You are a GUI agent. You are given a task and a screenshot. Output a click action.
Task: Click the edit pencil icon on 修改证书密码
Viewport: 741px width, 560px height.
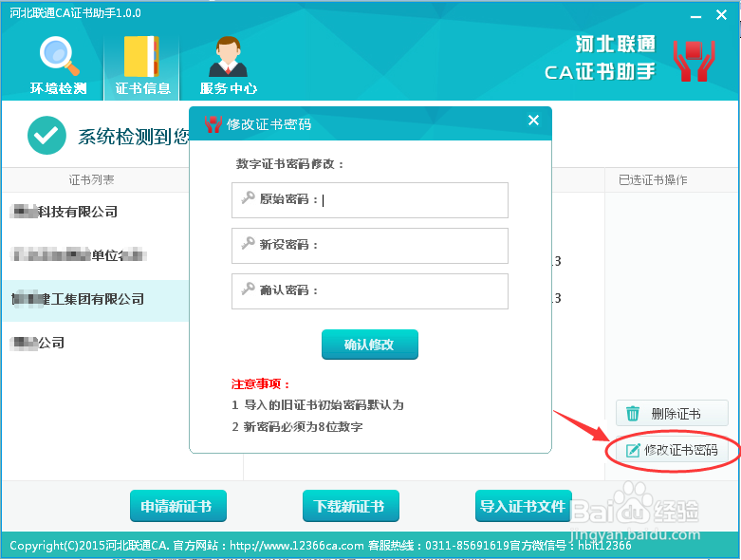(x=633, y=450)
